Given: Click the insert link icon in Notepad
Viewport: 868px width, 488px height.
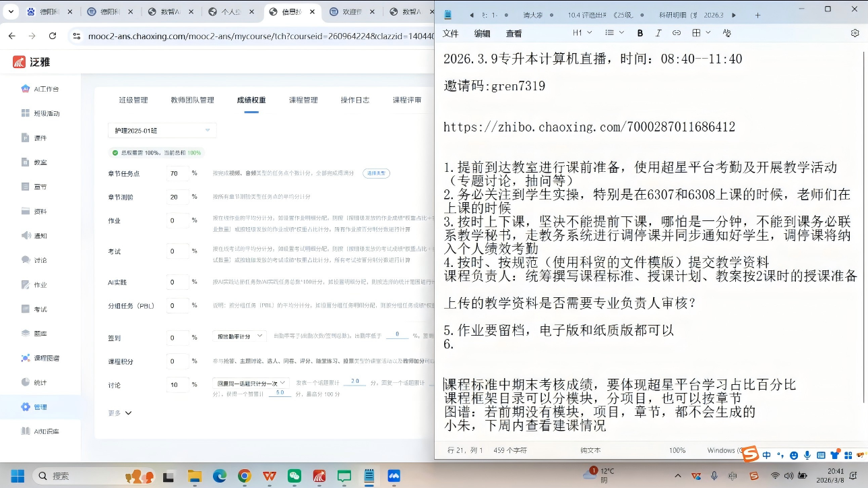Looking at the screenshot, I should [x=677, y=33].
